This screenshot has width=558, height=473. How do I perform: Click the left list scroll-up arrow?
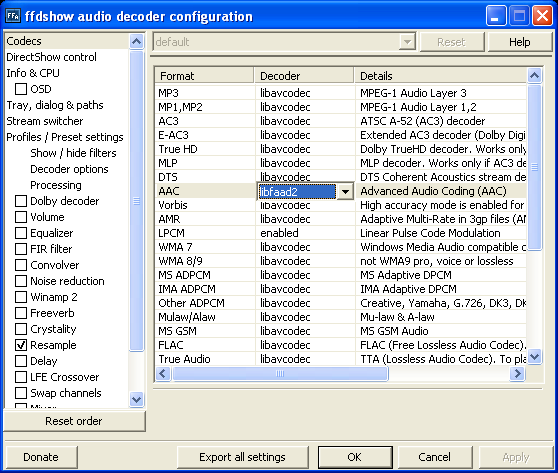(x=137, y=42)
